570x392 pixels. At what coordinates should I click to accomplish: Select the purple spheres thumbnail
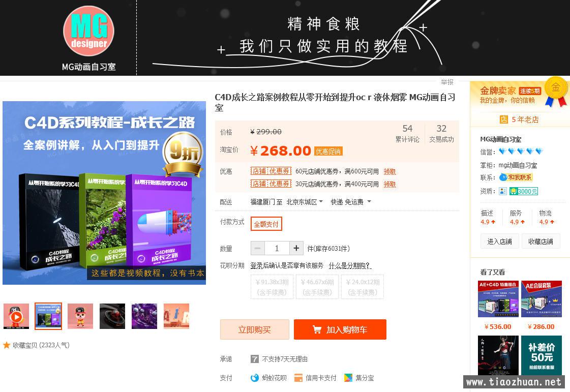point(144,316)
